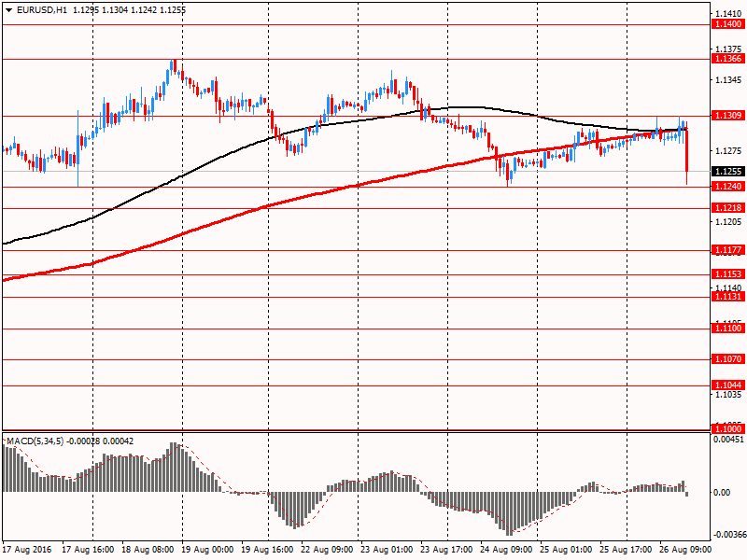
Task: Click the 1.1177 red price level label
Action: [727, 250]
